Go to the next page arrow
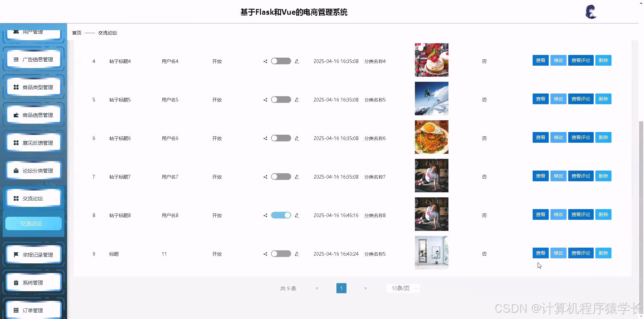 click(365, 288)
